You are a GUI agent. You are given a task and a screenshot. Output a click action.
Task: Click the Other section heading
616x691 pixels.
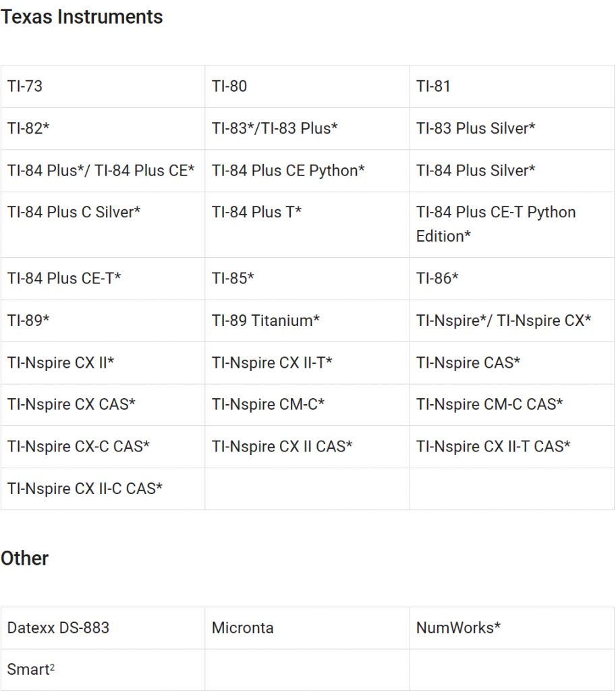pyautogui.click(x=25, y=559)
